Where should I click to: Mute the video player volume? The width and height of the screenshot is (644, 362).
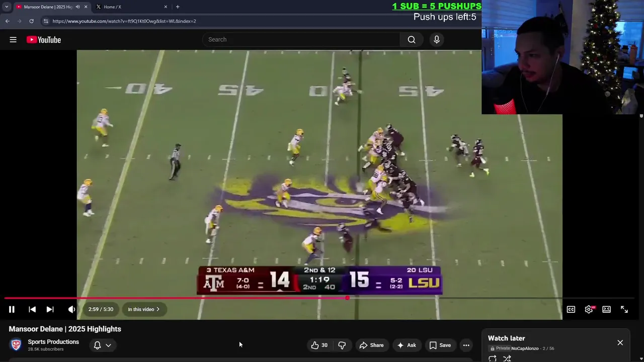71,309
